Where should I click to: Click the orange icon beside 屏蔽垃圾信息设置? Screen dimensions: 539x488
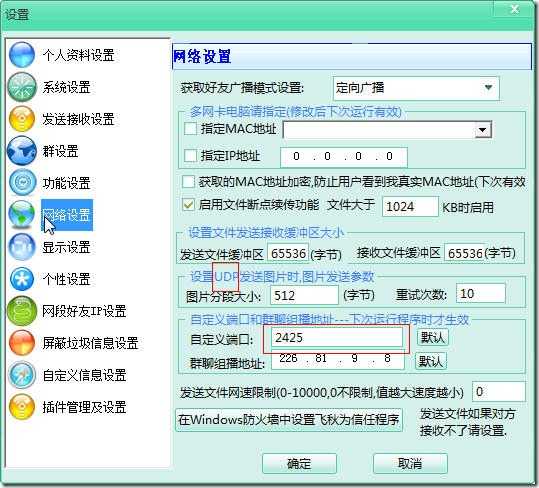(x=22, y=343)
